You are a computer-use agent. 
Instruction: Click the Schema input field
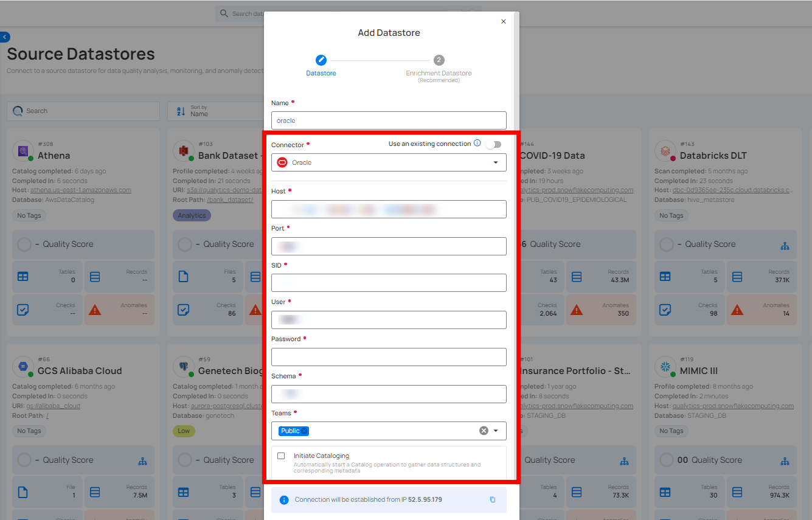pos(389,394)
